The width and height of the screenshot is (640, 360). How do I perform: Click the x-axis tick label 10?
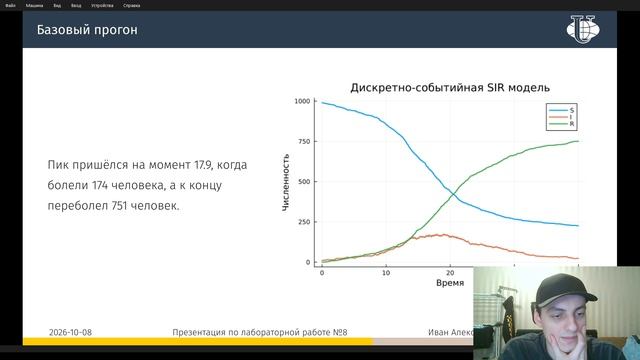[x=386, y=273]
